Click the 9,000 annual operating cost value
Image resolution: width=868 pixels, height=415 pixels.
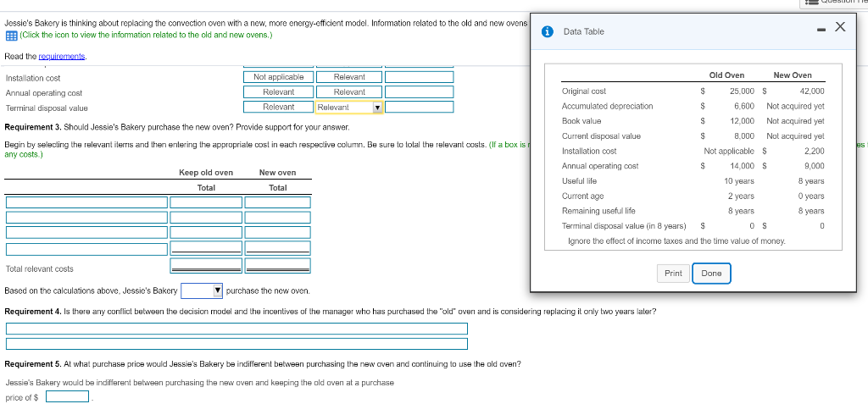815,166
